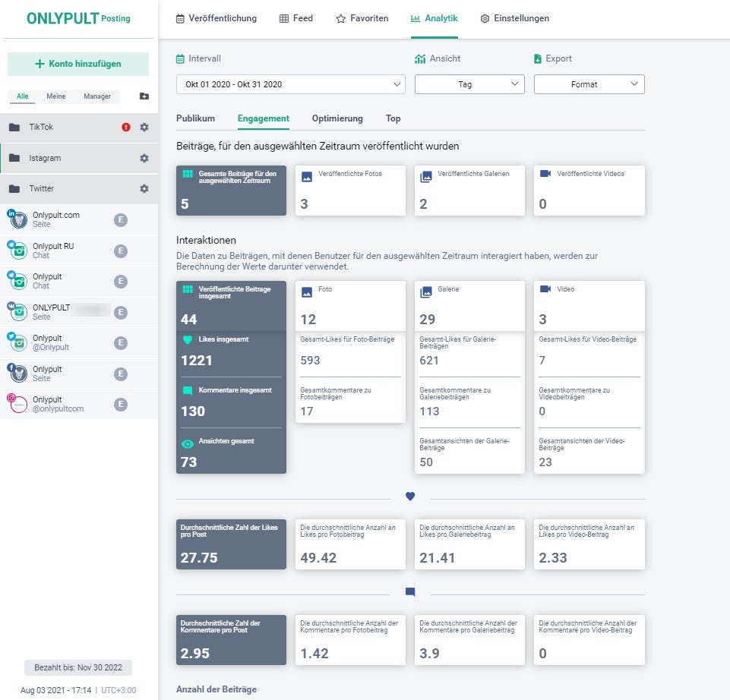
Task: Click the Veröffentlichte Galerien card
Action: [469, 191]
